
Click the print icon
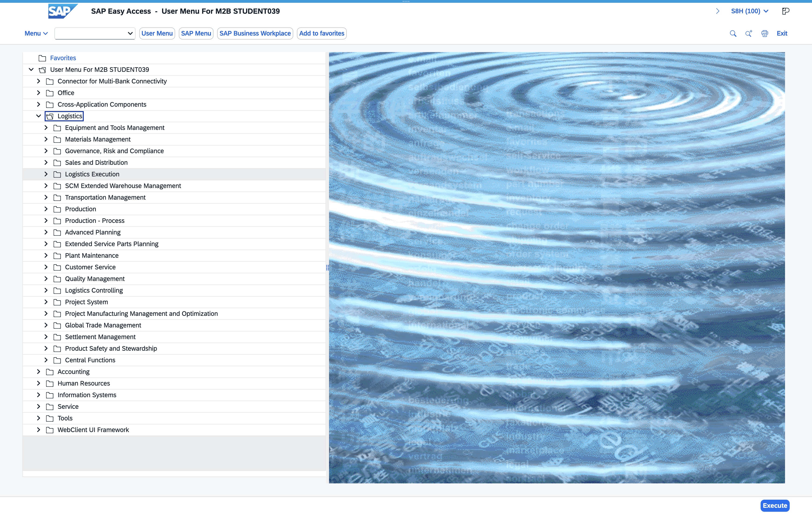(765, 33)
